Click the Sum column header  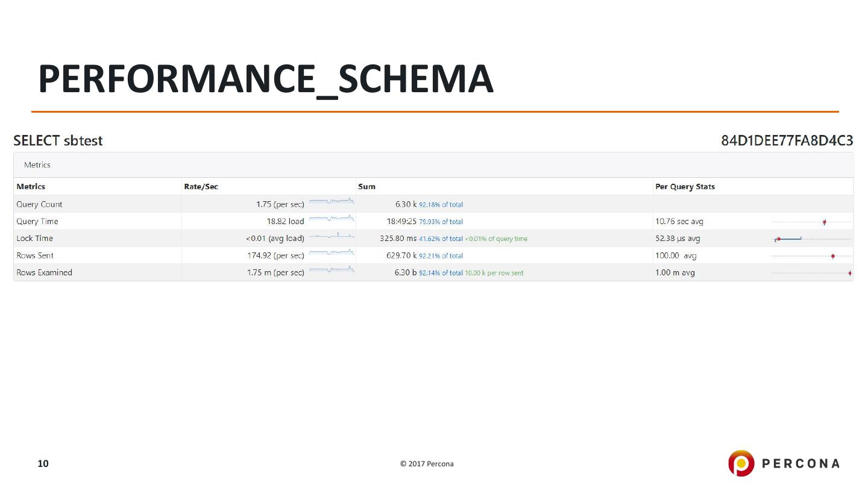pos(366,187)
